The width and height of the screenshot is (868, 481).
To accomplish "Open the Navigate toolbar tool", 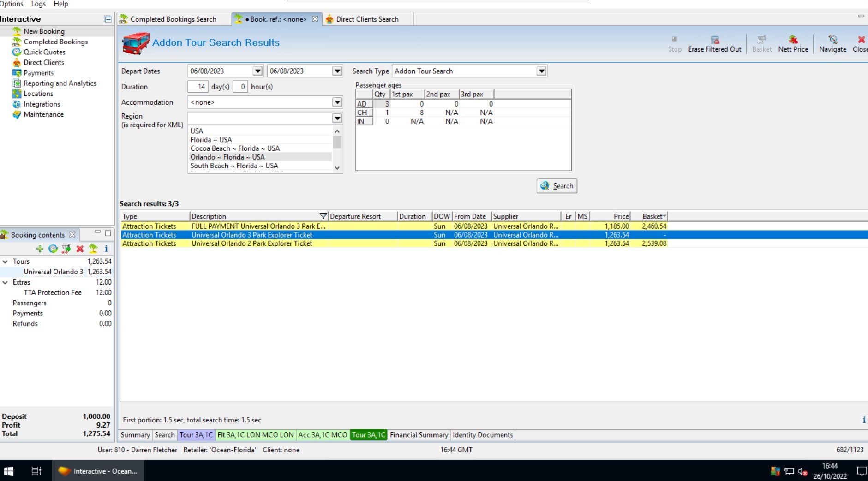I will [x=832, y=44].
